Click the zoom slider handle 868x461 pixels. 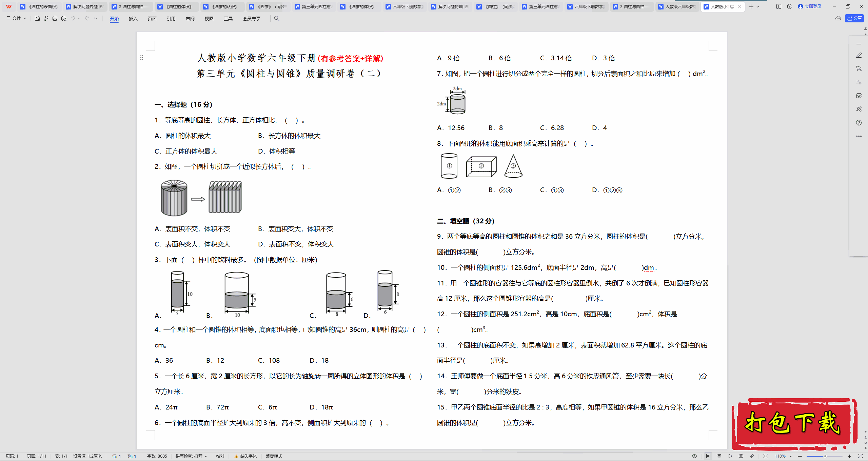click(x=825, y=456)
